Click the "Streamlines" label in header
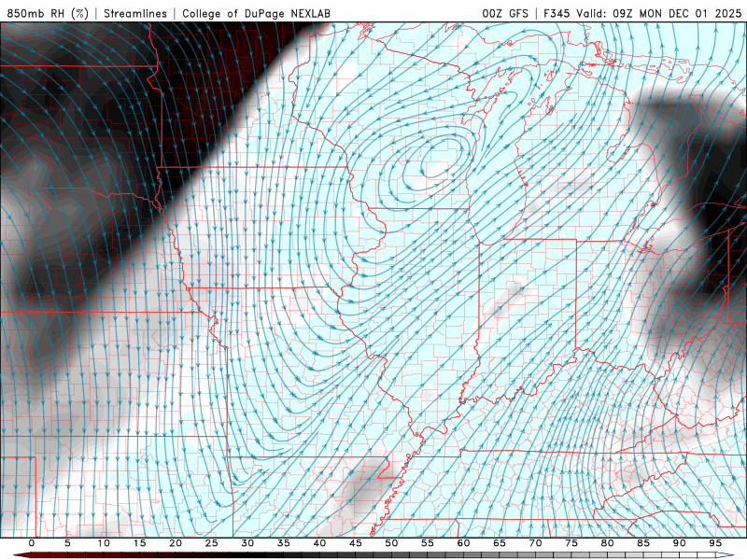747x560 pixels. pyautogui.click(x=135, y=13)
